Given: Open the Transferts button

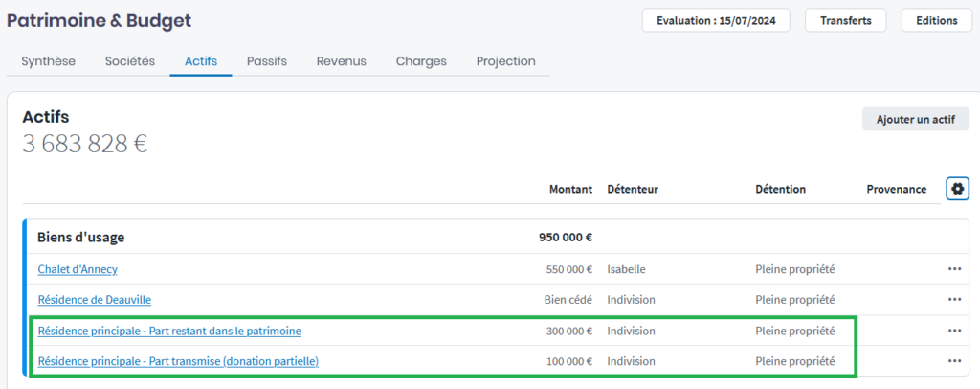Looking at the screenshot, I should click(846, 20).
